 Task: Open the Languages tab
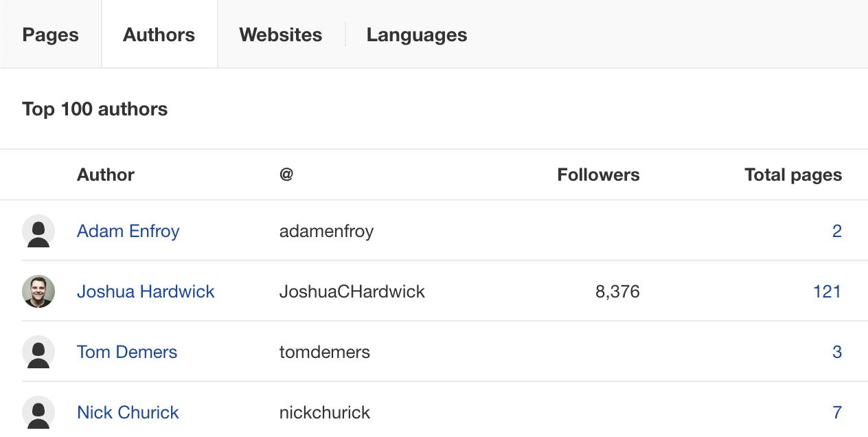pyautogui.click(x=416, y=34)
